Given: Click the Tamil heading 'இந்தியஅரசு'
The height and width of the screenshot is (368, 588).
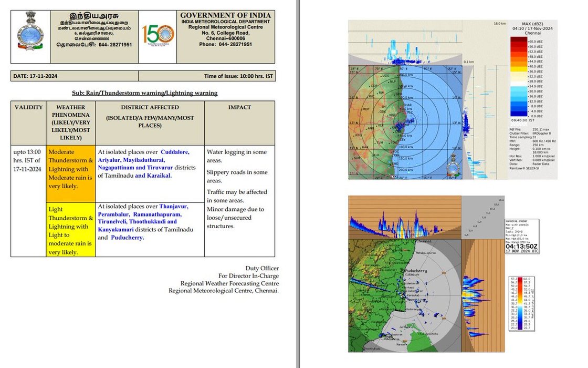Looking at the screenshot, I should click(x=94, y=16).
